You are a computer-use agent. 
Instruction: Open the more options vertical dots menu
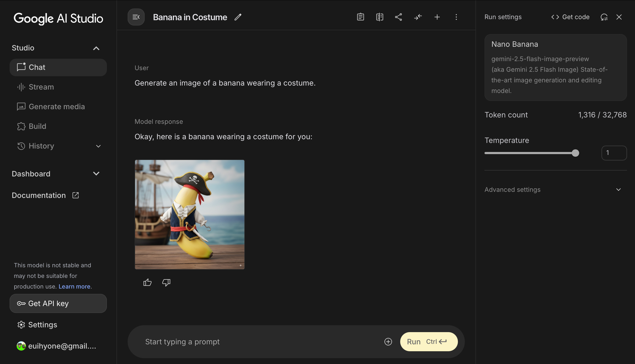[456, 17]
